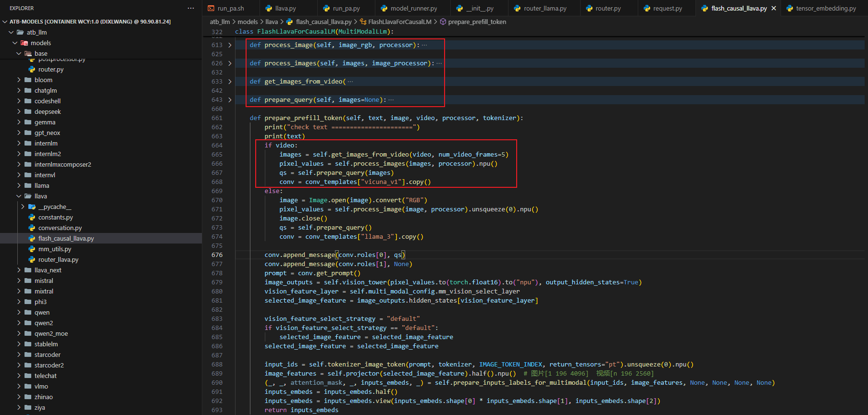Screen dimensions: 868x415
Task: Click atb_llm in the breadcrumb path
Action: coord(220,22)
